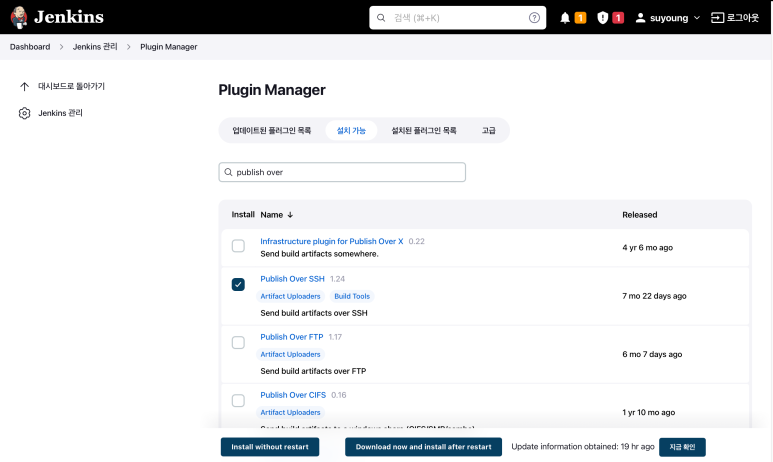Click the suyoung username text

click(x=669, y=18)
